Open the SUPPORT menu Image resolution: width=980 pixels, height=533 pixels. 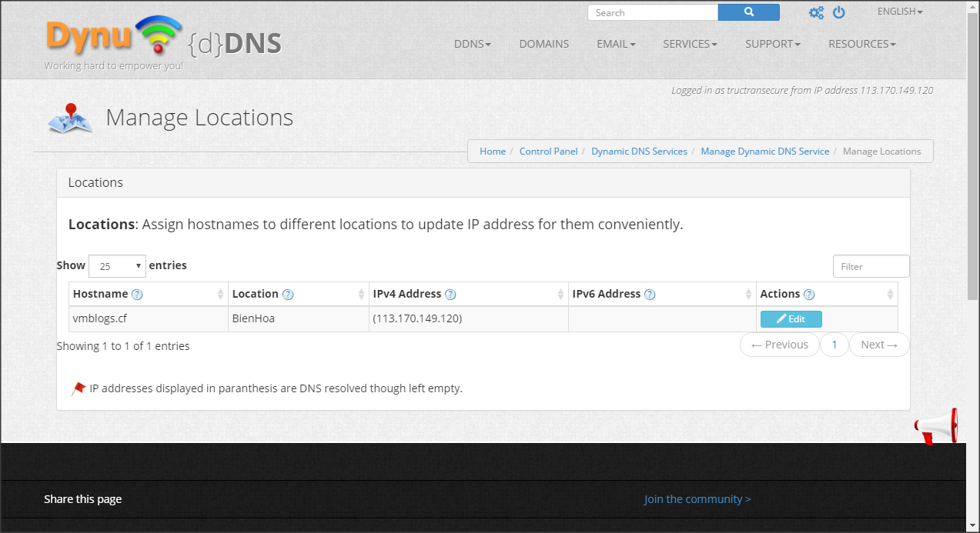click(772, 44)
